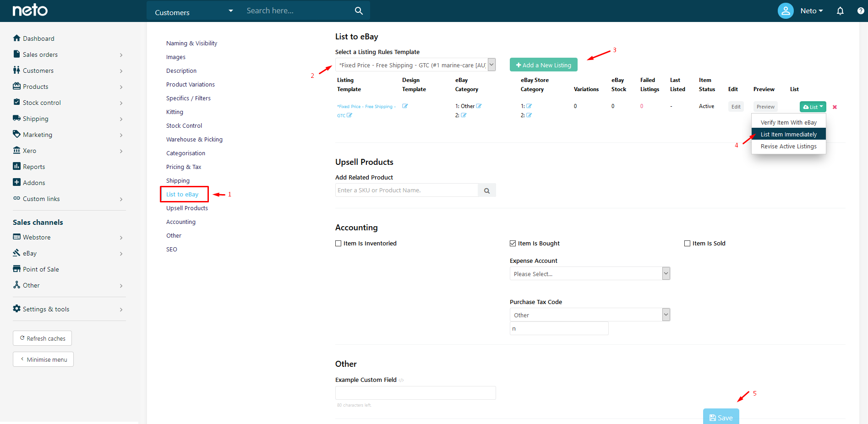Screen dimensions: 868x424
Task: Expand the Sales orders menu chevron
Action: [121, 55]
